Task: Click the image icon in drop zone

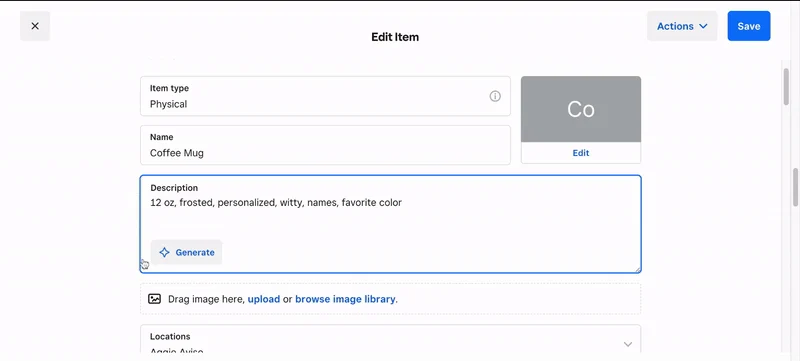Action: click(x=154, y=299)
